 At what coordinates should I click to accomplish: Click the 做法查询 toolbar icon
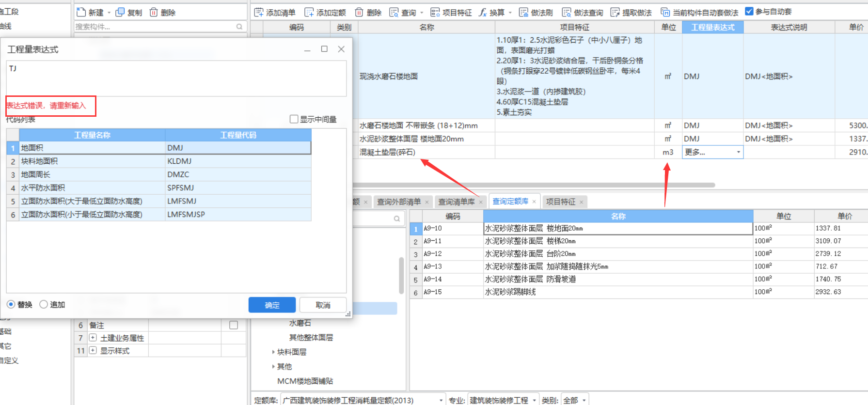coord(567,12)
